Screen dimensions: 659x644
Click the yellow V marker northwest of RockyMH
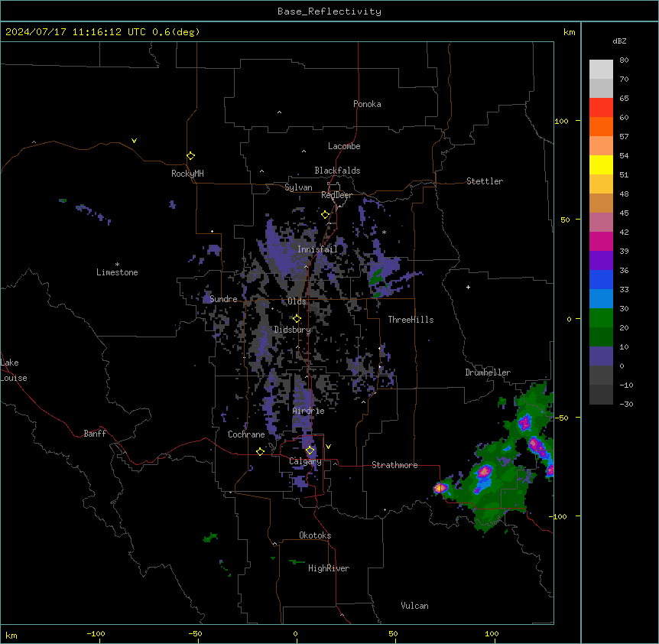coord(134,141)
